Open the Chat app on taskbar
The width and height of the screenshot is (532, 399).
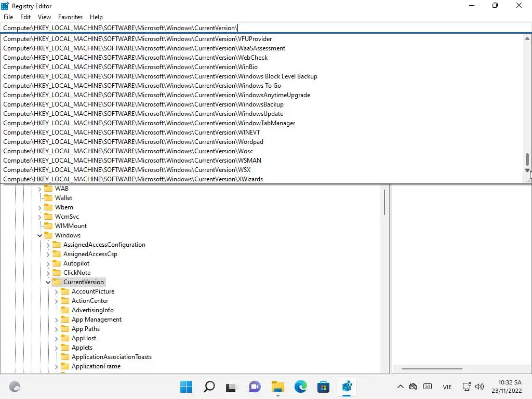pos(255,387)
